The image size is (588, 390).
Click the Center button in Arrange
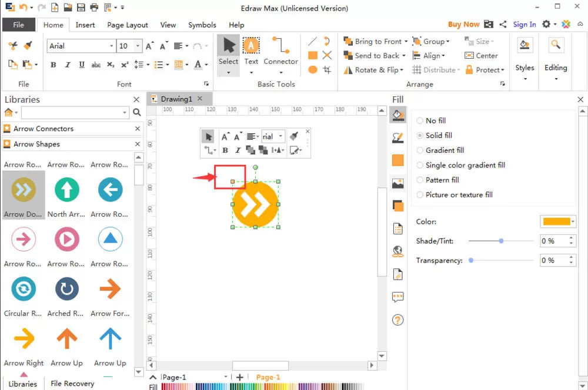(481, 56)
